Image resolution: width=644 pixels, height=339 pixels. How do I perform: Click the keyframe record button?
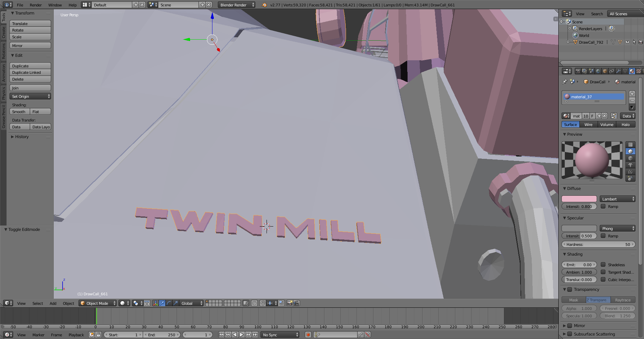(x=308, y=335)
